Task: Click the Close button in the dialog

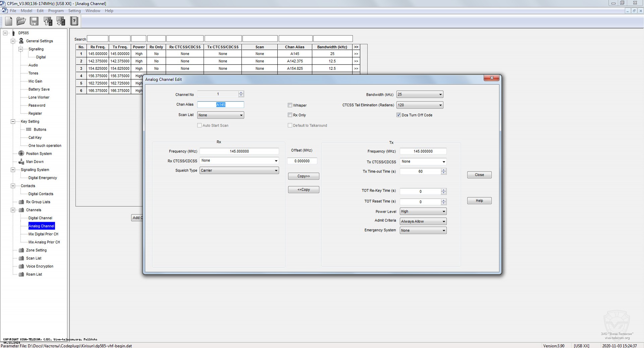Action: (x=479, y=175)
